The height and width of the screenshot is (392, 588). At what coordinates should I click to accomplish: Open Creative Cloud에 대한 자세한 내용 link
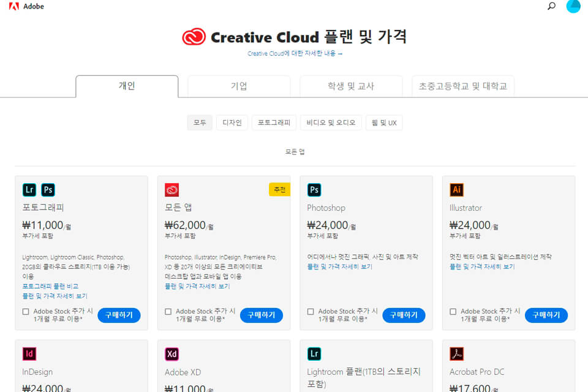tap(294, 54)
